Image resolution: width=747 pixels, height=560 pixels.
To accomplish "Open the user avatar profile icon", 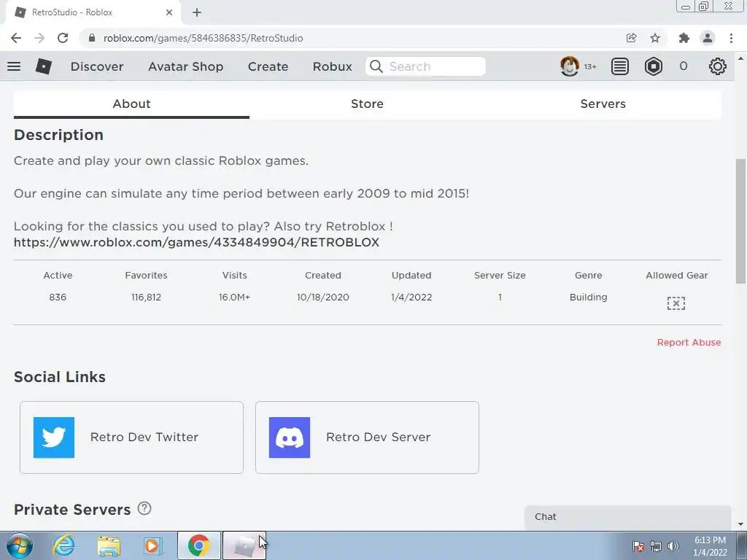I will pos(569,66).
